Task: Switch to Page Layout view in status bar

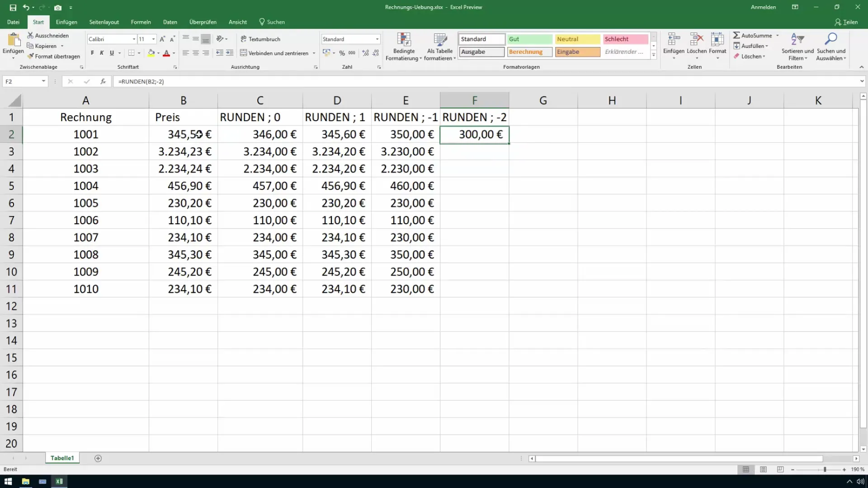Action: tap(763, 469)
